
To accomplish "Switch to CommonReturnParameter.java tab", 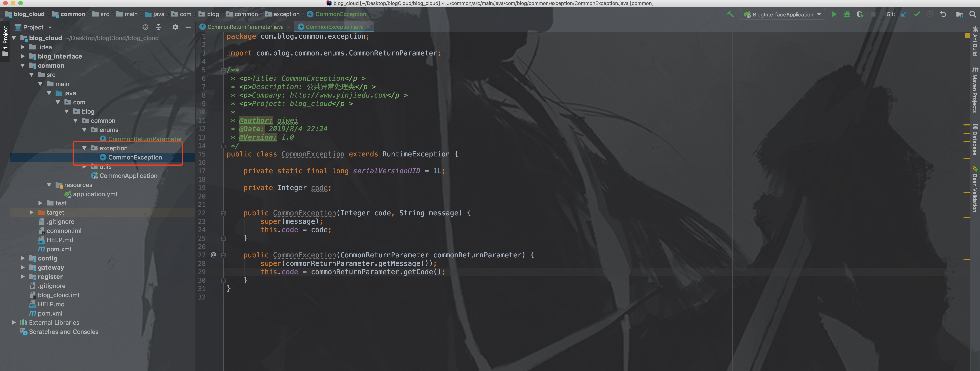I will pos(245,27).
